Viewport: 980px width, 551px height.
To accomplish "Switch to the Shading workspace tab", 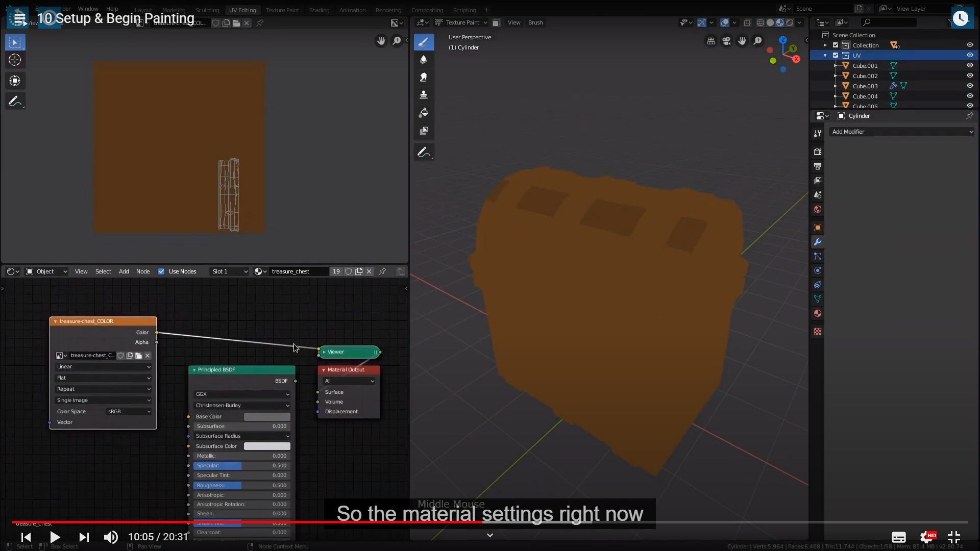I will click(x=319, y=10).
